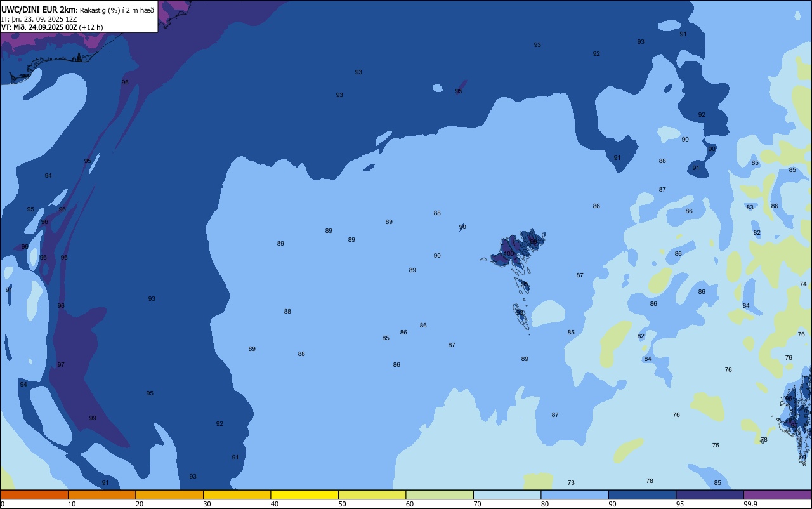Click the "73" humidity value on the map
Screen dimensions: 812x509
(x=571, y=483)
